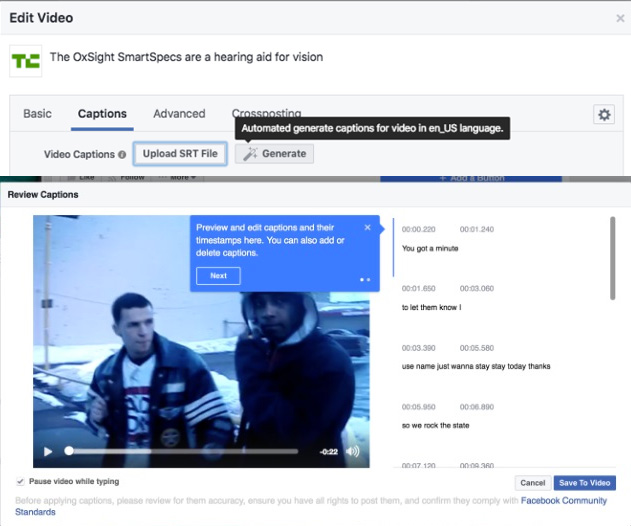Click end timestamp 00:06.890

pyautogui.click(x=477, y=407)
